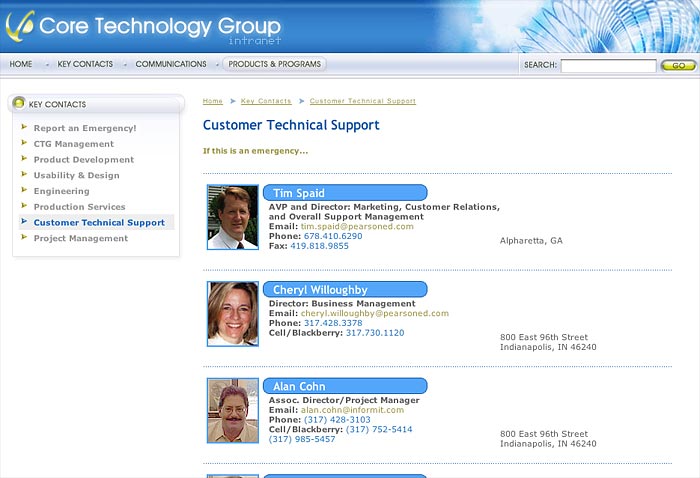Open Usability & Design sidebar link
The width and height of the screenshot is (700, 478).
[77, 175]
